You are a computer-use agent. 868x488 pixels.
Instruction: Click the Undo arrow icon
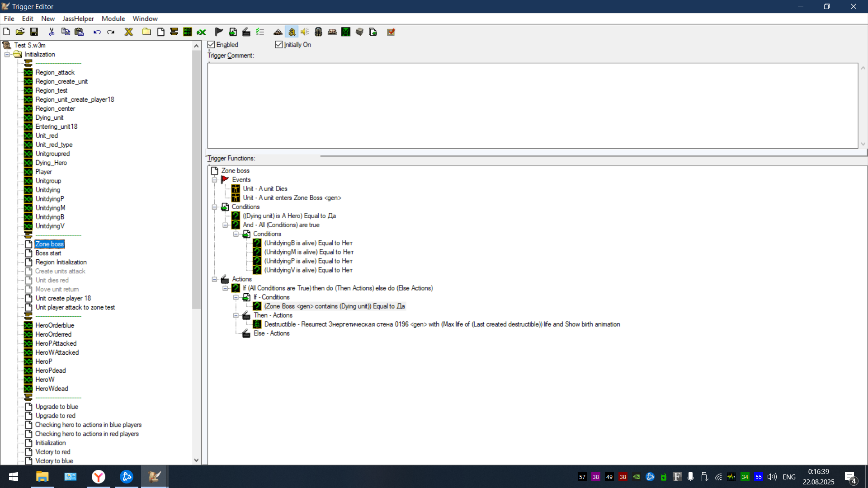(x=97, y=32)
